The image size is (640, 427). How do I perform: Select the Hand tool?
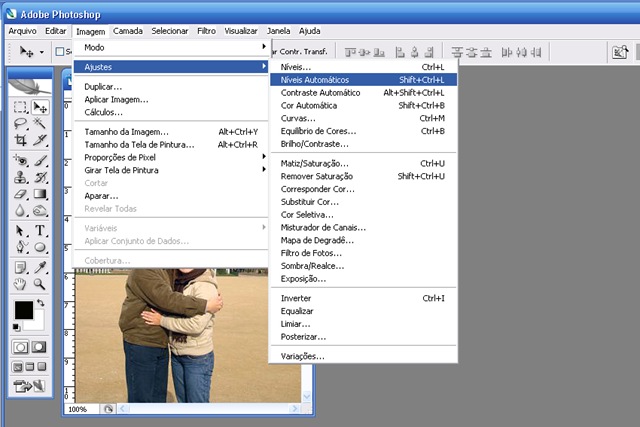pos(20,284)
